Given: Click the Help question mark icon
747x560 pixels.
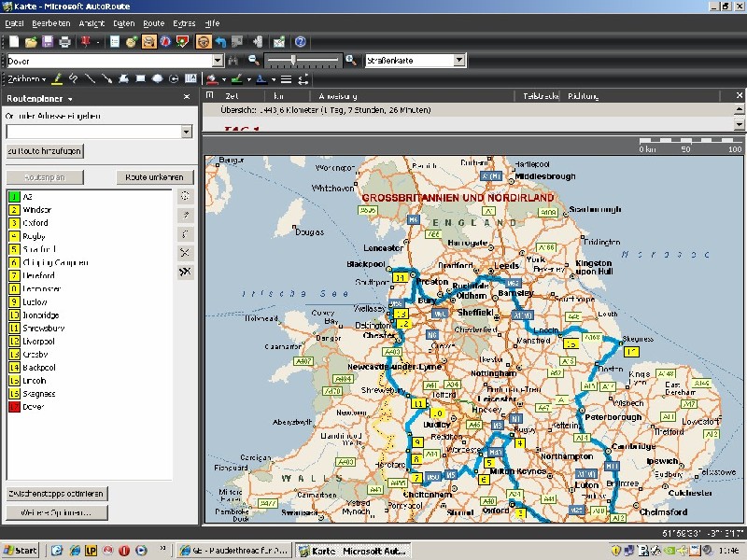Looking at the screenshot, I should tap(301, 42).
